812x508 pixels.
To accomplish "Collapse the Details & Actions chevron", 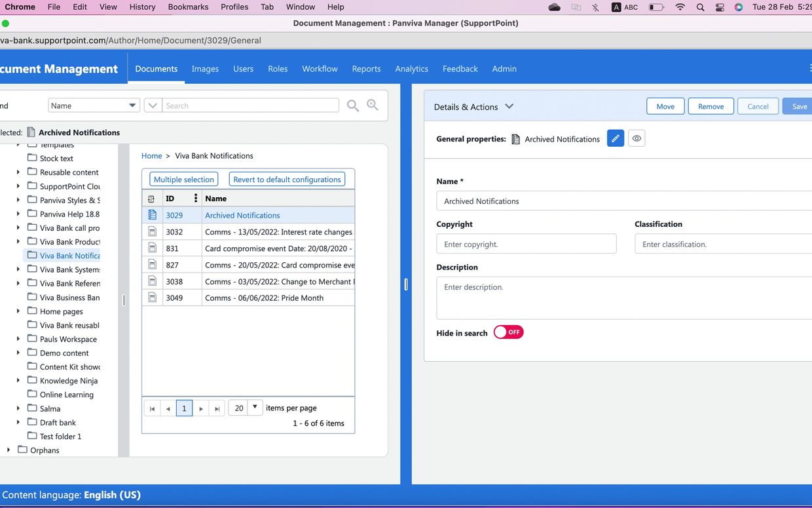I will (509, 106).
